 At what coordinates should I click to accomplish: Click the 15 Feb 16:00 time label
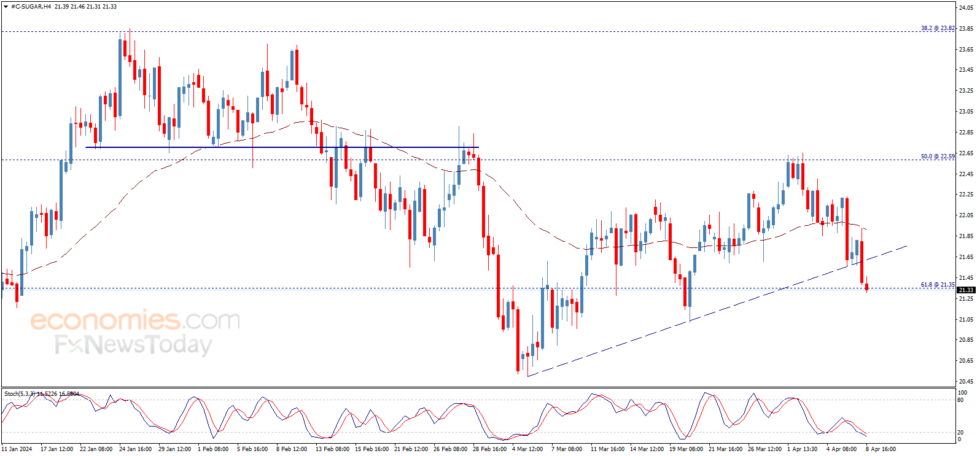point(371,449)
